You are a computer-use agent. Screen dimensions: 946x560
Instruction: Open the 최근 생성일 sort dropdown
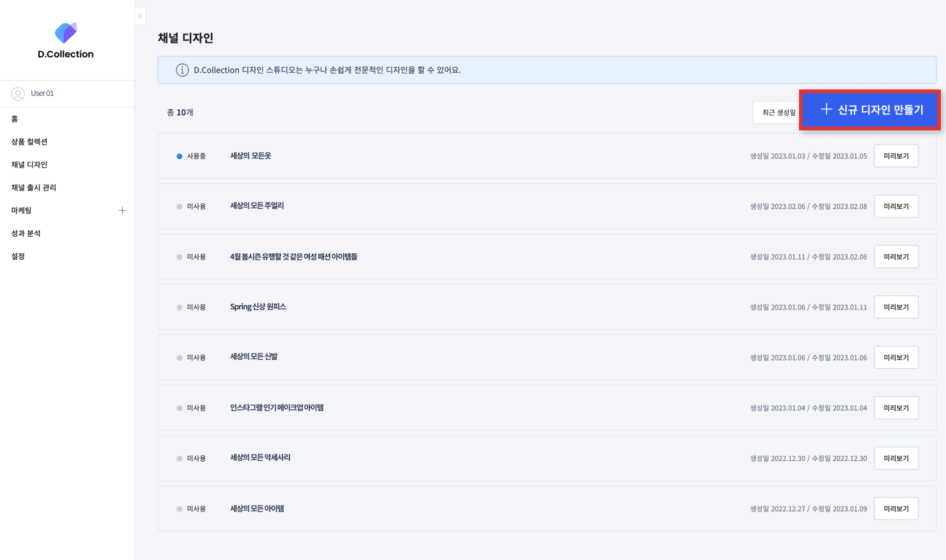777,113
